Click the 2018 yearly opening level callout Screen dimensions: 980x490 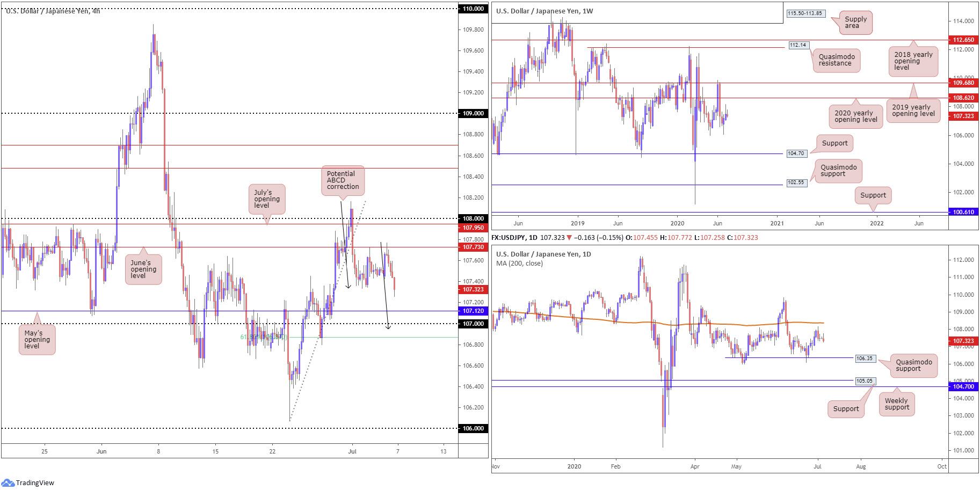tap(913, 61)
